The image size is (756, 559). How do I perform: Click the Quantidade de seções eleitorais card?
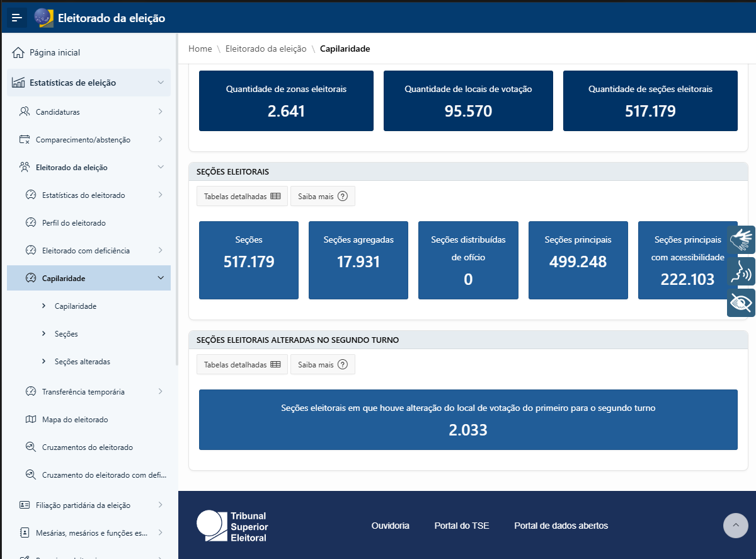pos(650,101)
